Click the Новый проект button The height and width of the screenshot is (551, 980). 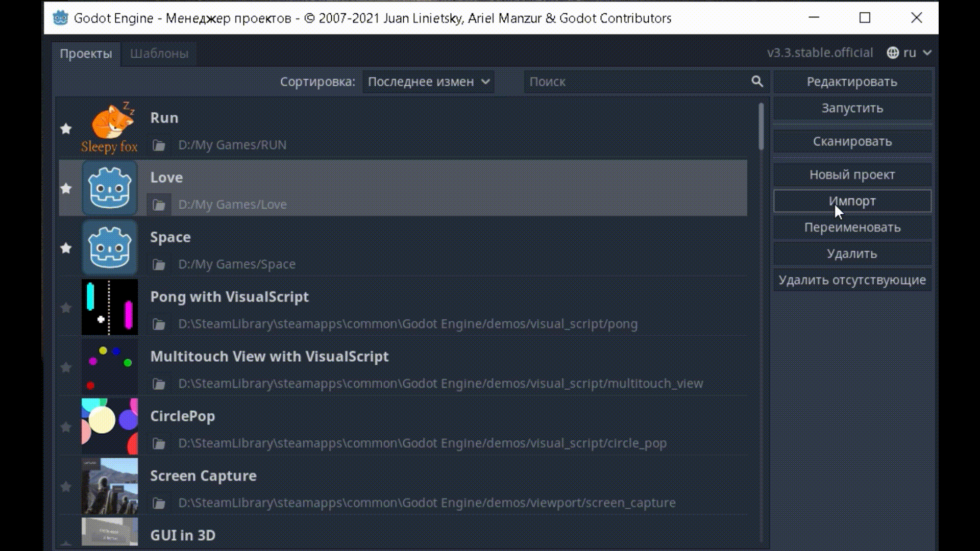pos(852,174)
